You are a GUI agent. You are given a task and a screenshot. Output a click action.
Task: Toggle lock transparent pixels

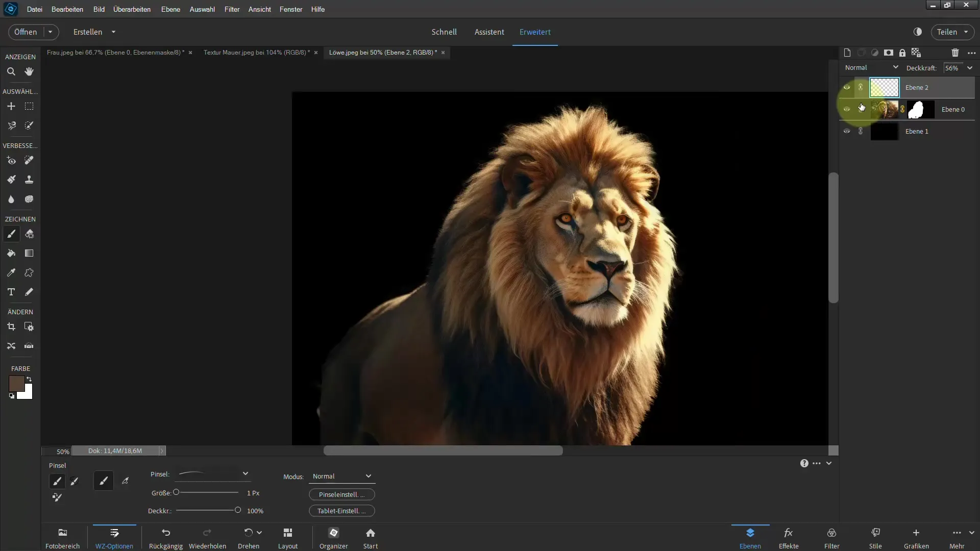point(916,53)
